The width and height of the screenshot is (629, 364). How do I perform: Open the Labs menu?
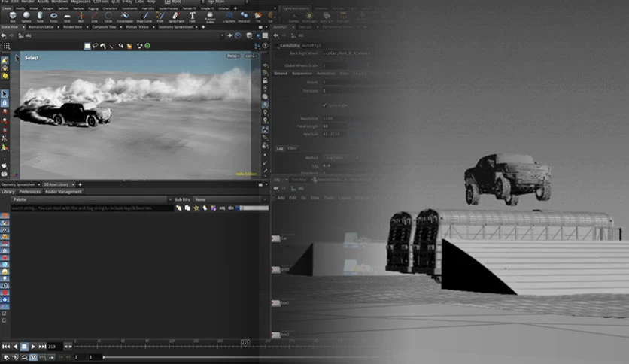tap(139, 2)
